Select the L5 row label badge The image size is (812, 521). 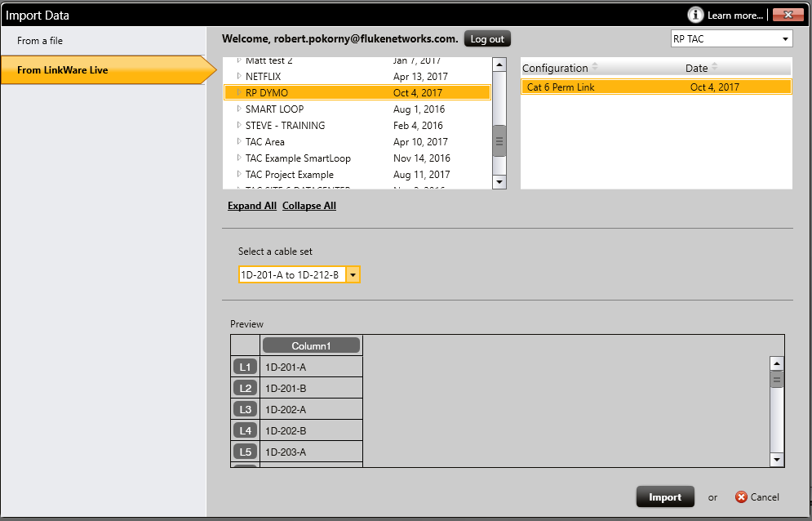click(x=246, y=452)
